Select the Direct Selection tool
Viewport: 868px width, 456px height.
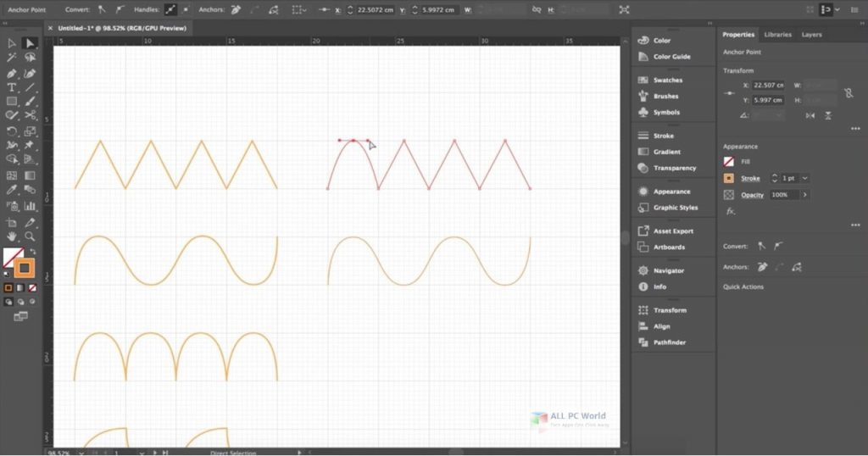coord(31,42)
